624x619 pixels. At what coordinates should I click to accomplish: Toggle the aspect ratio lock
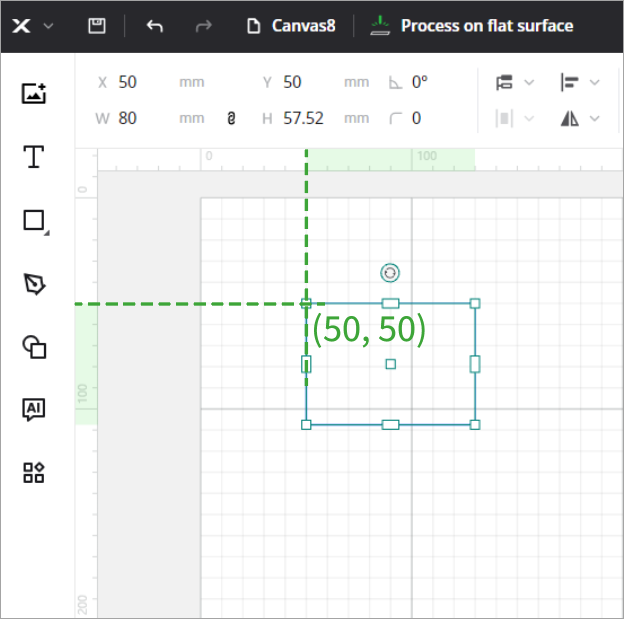pyautogui.click(x=231, y=118)
